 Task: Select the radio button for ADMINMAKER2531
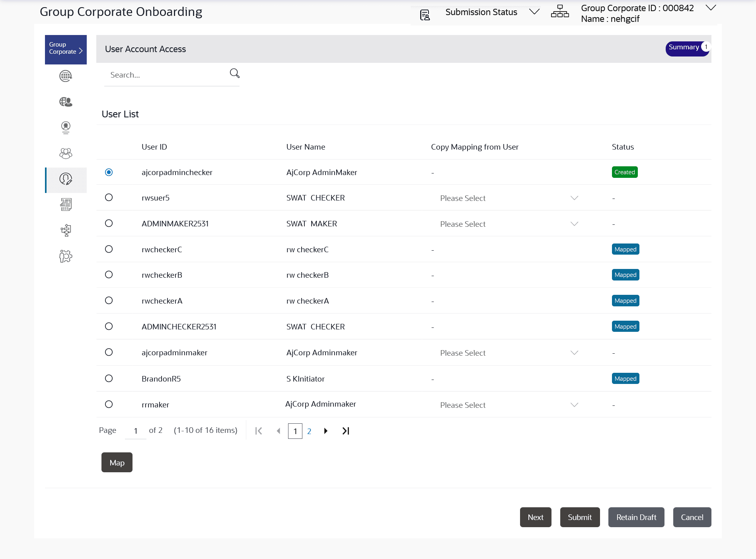(x=109, y=223)
